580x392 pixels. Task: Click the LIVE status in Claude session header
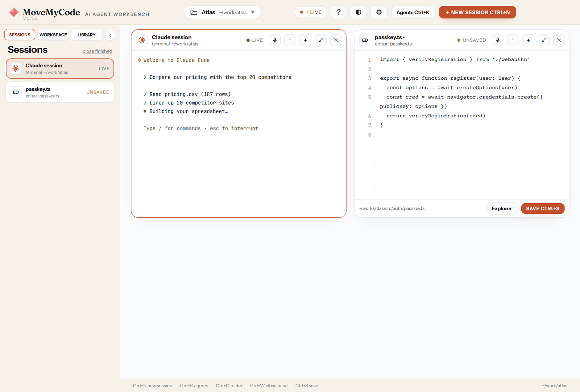pyautogui.click(x=254, y=40)
